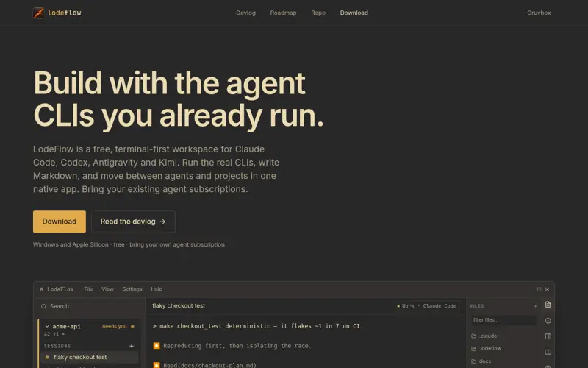Click the needs you status label
Image resolution: width=588 pixels, height=368 pixels.
(x=115, y=326)
